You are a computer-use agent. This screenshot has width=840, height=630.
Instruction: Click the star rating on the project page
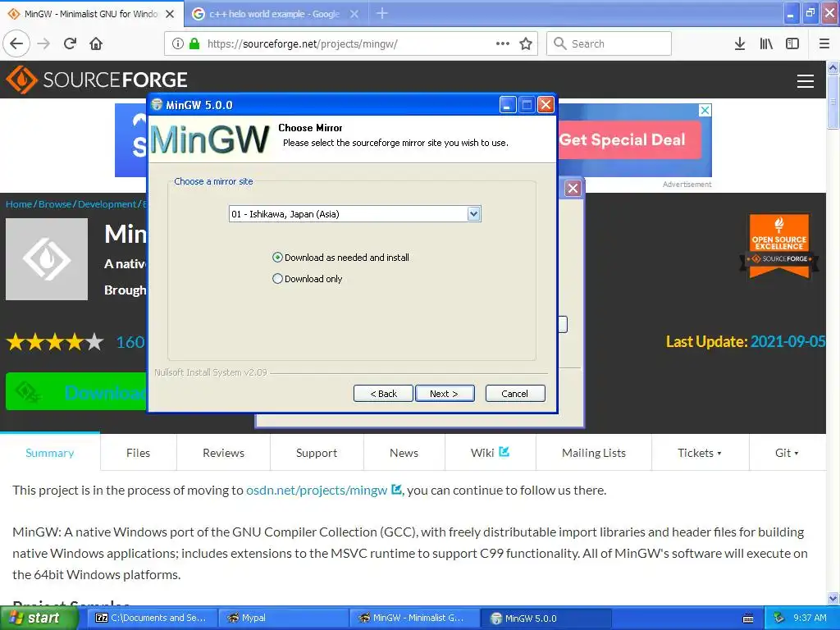55,342
